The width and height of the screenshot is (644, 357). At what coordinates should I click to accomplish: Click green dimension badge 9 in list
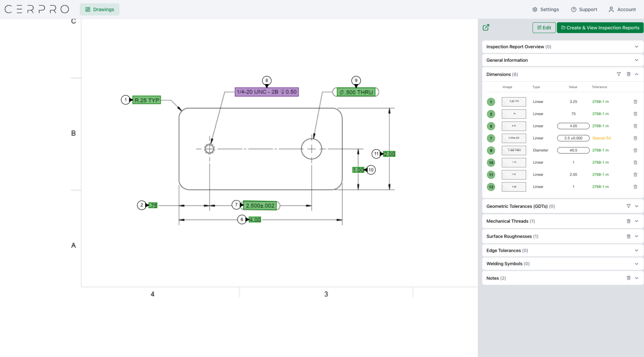coord(491,151)
